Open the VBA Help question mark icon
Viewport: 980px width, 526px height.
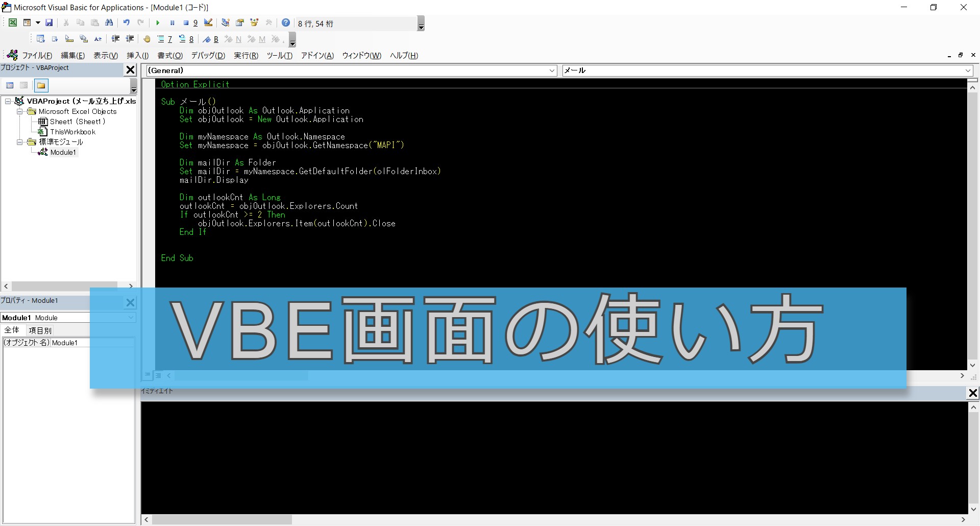point(286,23)
